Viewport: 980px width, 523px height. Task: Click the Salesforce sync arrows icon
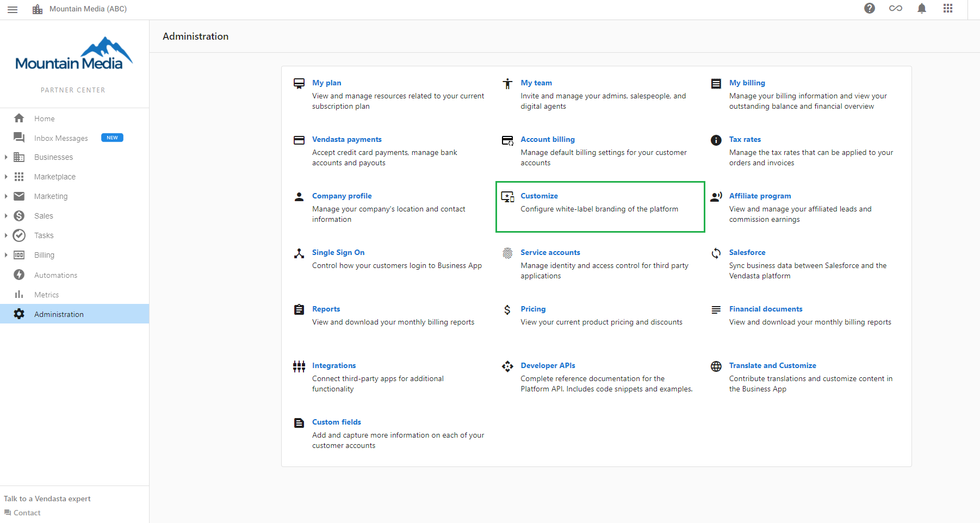716,253
